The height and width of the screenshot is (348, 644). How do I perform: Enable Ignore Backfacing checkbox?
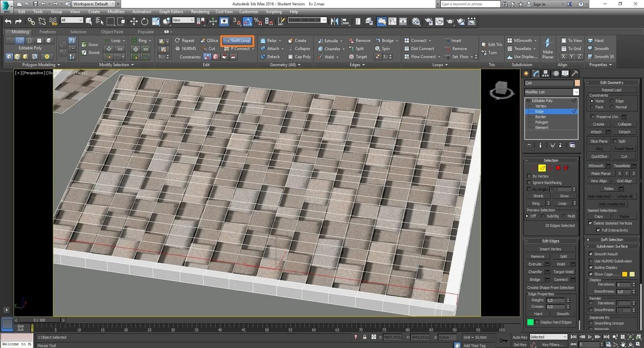pyautogui.click(x=529, y=182)
